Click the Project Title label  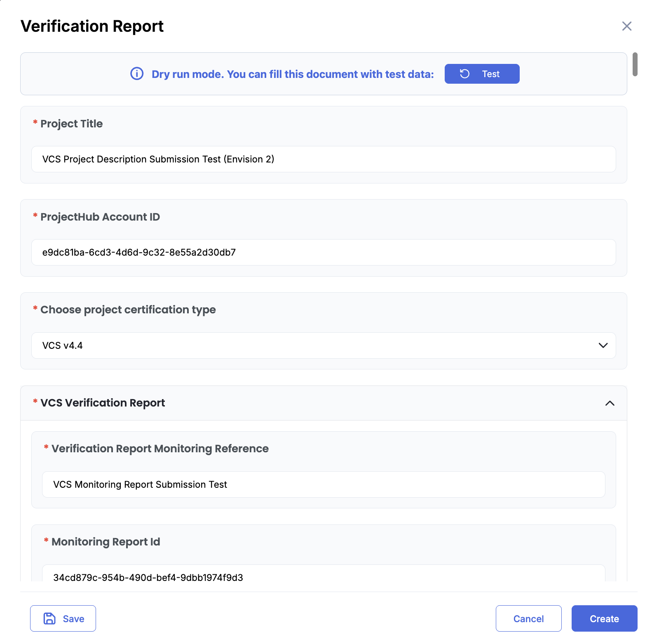point(71,124)
